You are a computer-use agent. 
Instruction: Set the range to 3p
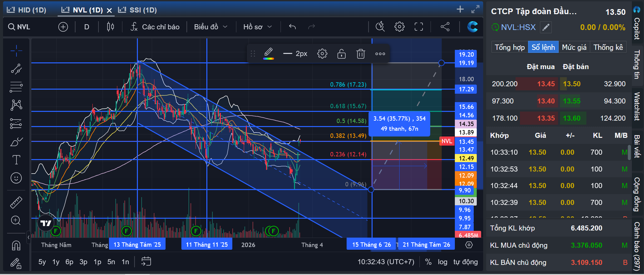tap(83, 262)
